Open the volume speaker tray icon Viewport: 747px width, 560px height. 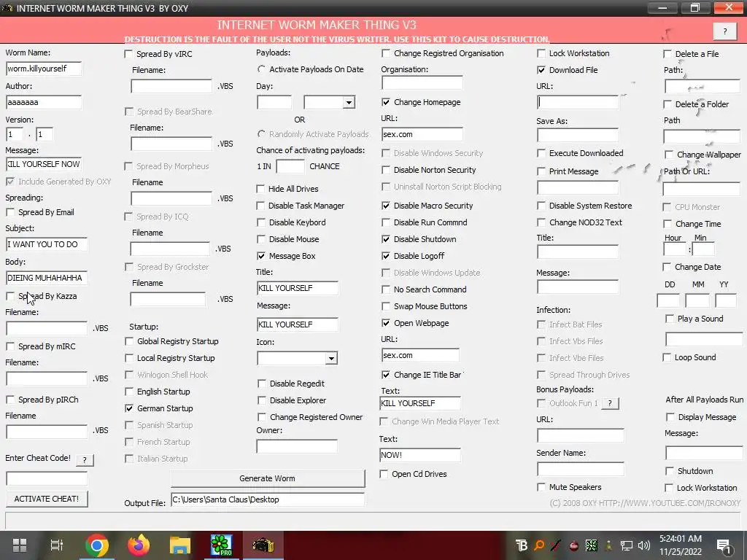point(643,545)
